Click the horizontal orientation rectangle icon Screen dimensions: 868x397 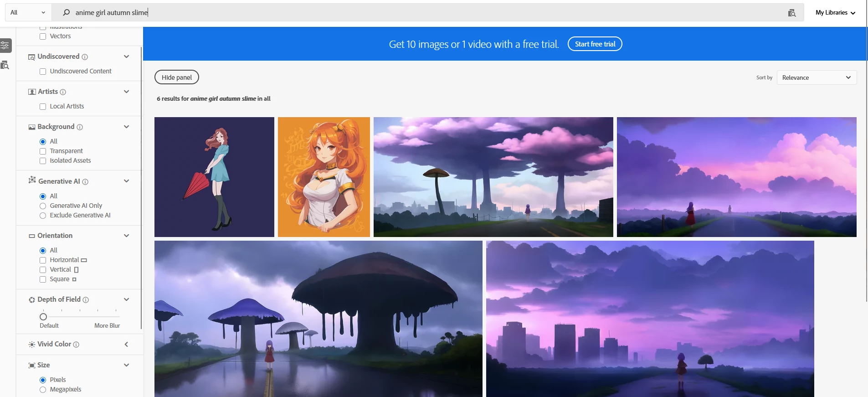84,260
